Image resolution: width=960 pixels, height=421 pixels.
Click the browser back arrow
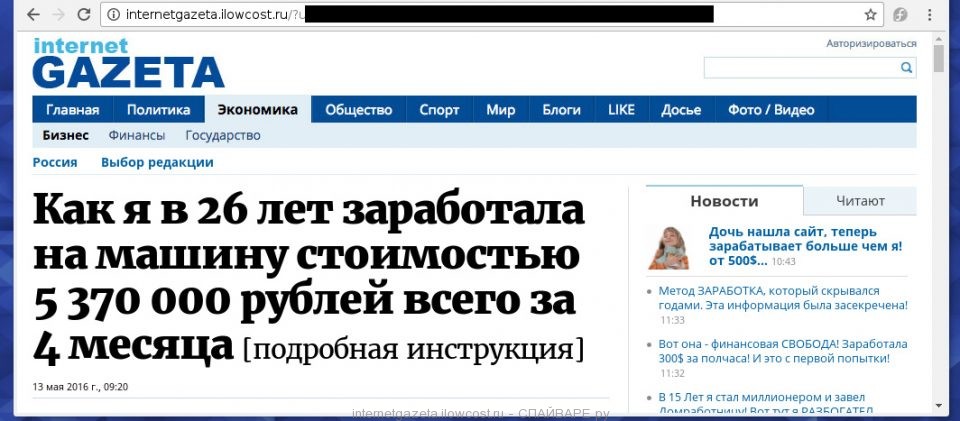(x=33, y=14)
